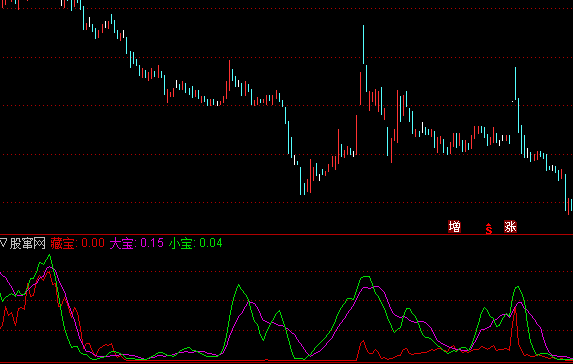573x364 pixels.
Task: Click the red divider line between price and indicator panels
Action: click(x=286, y=234)
